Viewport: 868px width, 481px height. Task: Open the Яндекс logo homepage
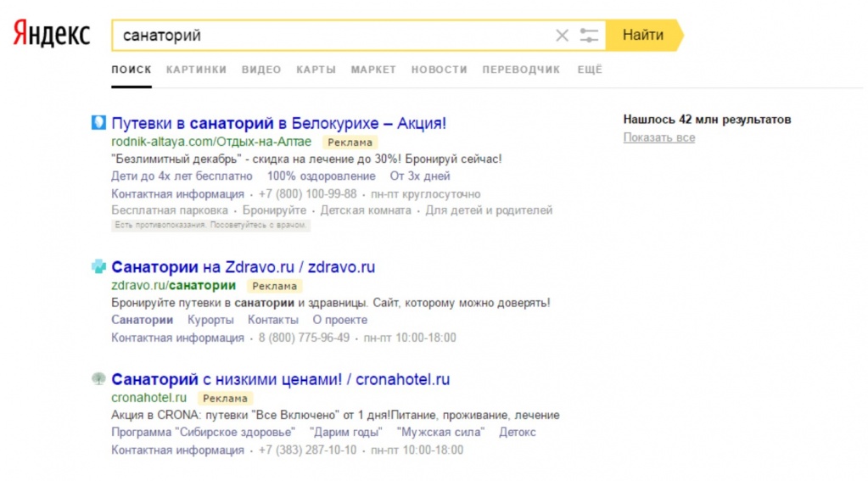tap(52, 34)
